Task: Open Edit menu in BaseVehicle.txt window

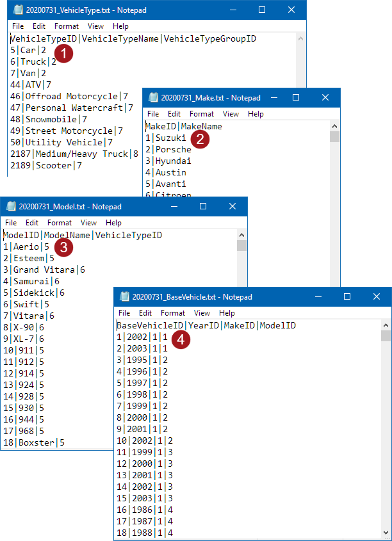Action: pos(145,313)
